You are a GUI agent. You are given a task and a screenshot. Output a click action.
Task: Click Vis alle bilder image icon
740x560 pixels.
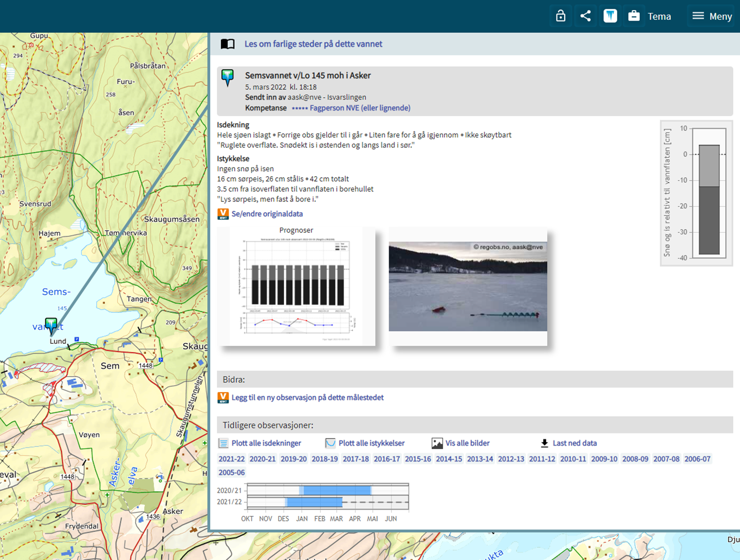[x=437, y=443]
